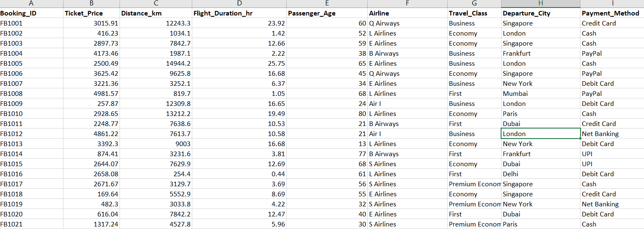Select column D header
This screenshot has height=229, width=644.
(x=239, y=4)
